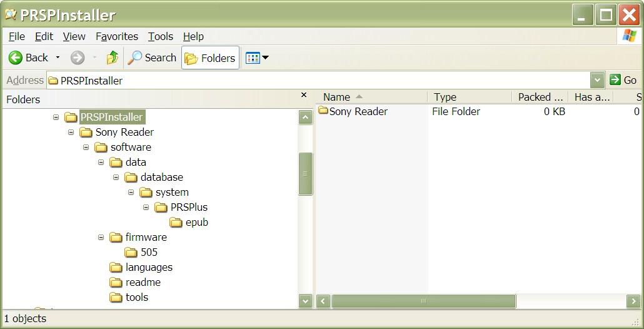The image size is (644, 329).
Task: Click the Go button
Action: pos(623,80)
